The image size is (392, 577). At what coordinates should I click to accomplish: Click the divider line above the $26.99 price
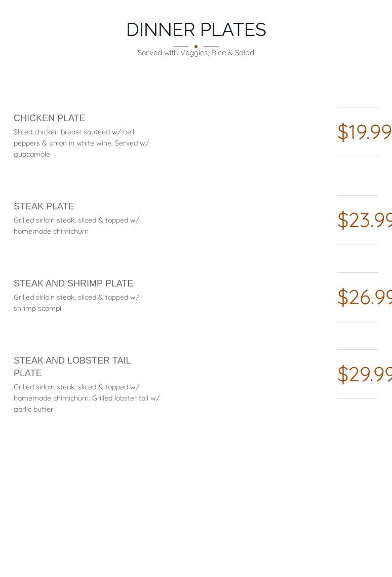[x=358, y=273]
